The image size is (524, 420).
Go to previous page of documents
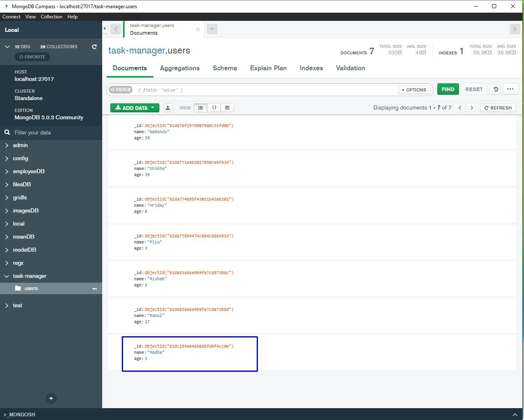pos(460,108)
